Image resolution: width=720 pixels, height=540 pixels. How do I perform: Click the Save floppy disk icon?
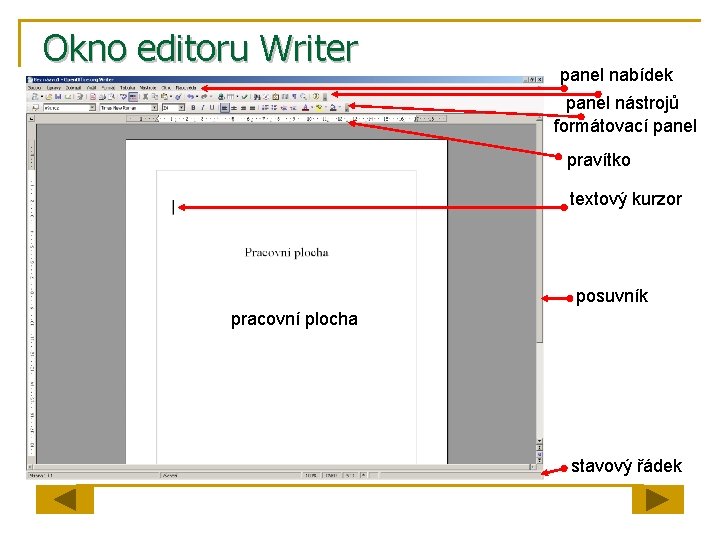58,97
